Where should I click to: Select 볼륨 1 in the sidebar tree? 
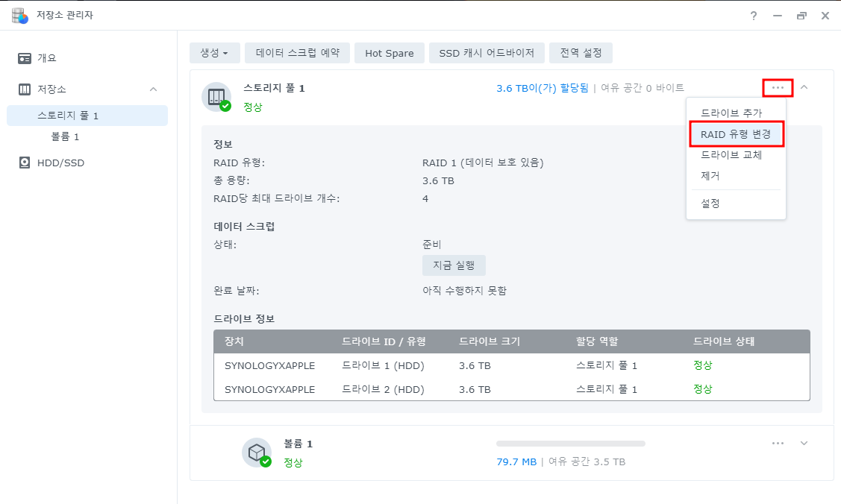tap(66, 136)
